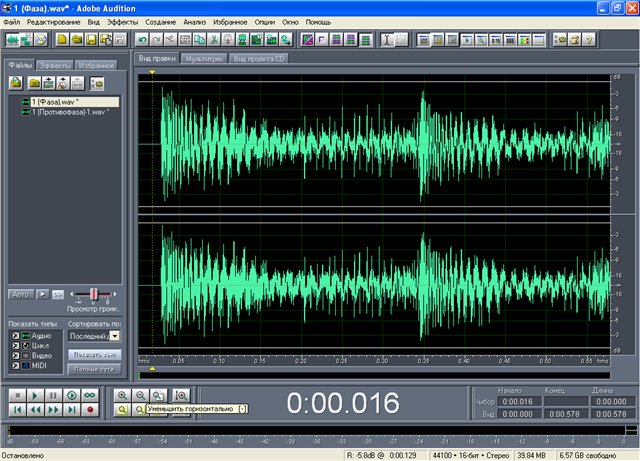Click the Stop transport button
Viewport: 640px width, 461px height.
point(16,395)
